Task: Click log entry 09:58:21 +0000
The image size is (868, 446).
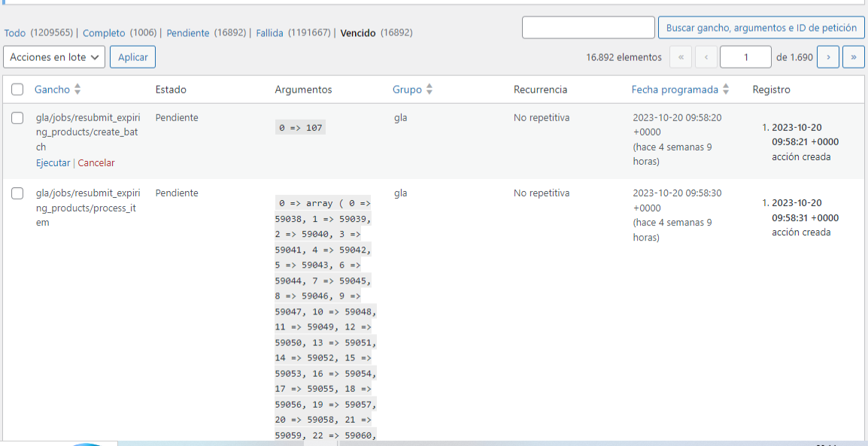Action: (x=806, y=141)
